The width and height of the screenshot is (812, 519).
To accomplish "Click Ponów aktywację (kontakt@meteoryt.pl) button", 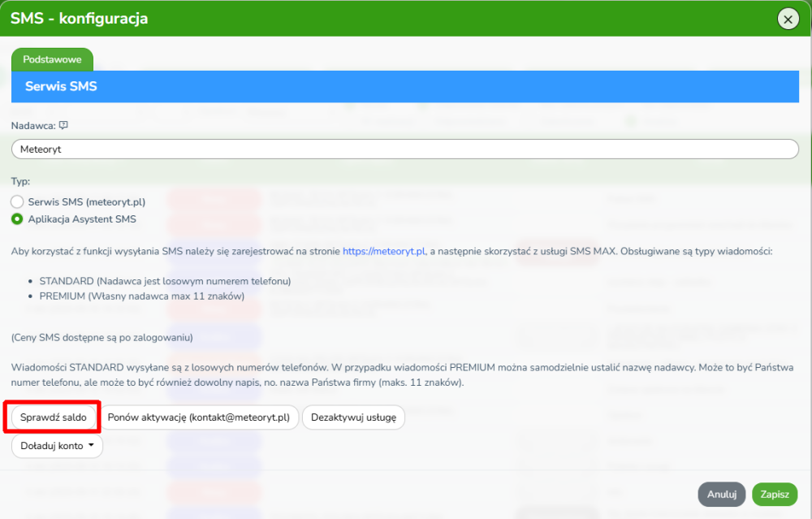I will pos(199,417).
